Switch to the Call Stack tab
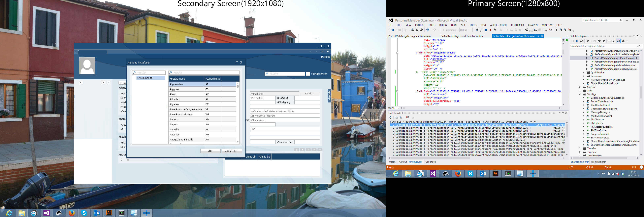Viewport: 644px width, 217px height. 430,162
